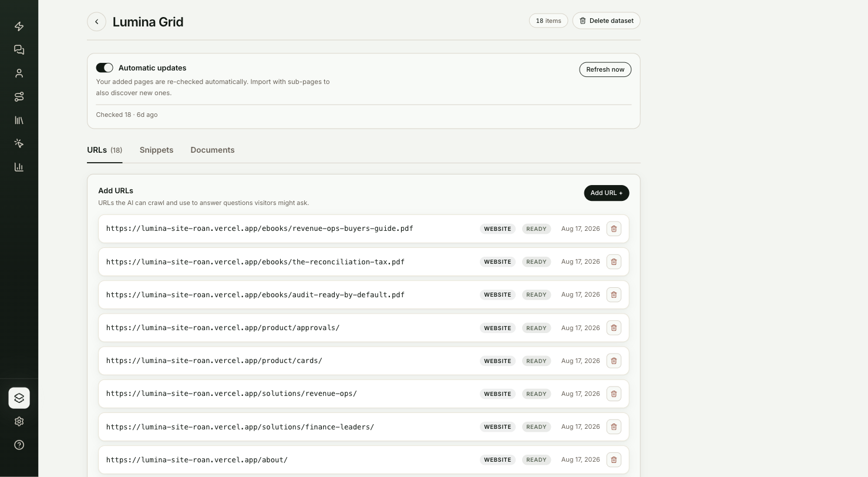The image size is (868, 477).
Task: Click the Add URL + button
Action: (x=606, y=193)
